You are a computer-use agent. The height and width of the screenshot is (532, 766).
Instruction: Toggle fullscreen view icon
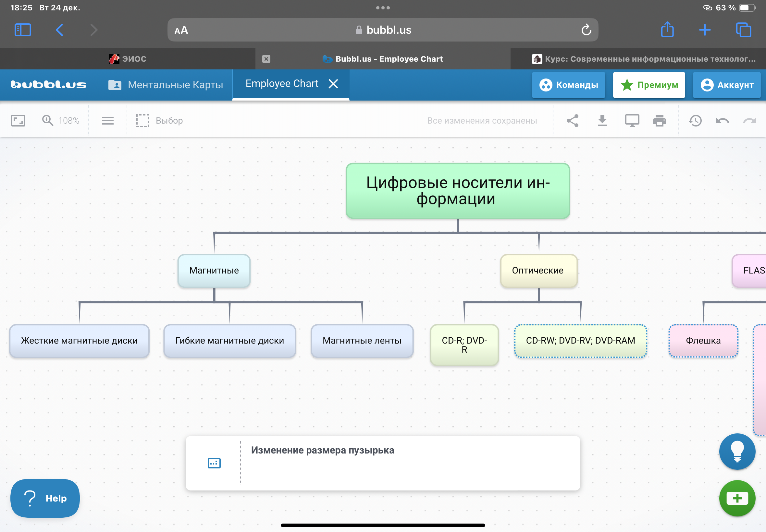[18, 121]
